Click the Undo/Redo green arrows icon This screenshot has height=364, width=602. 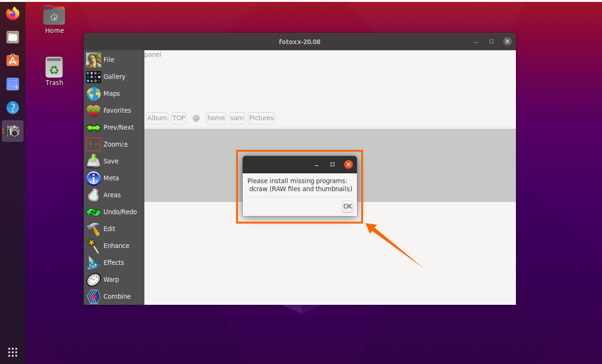94,212
